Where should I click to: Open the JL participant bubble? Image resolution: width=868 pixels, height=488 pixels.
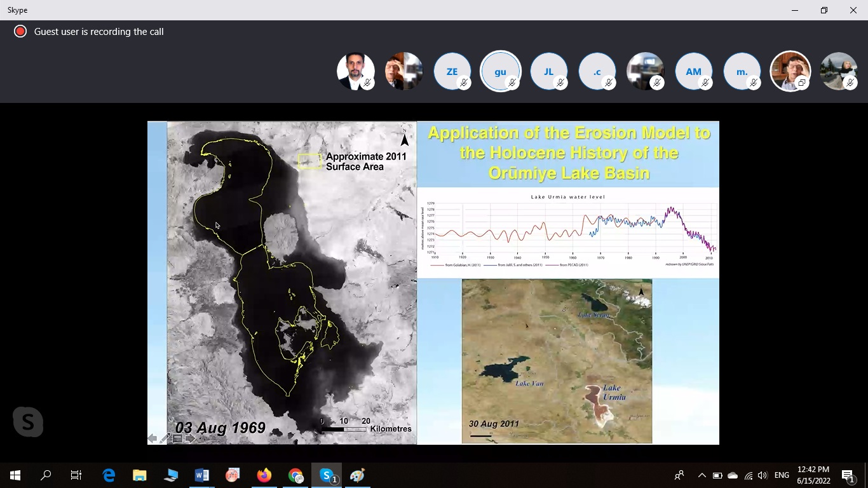pos(548,71)
